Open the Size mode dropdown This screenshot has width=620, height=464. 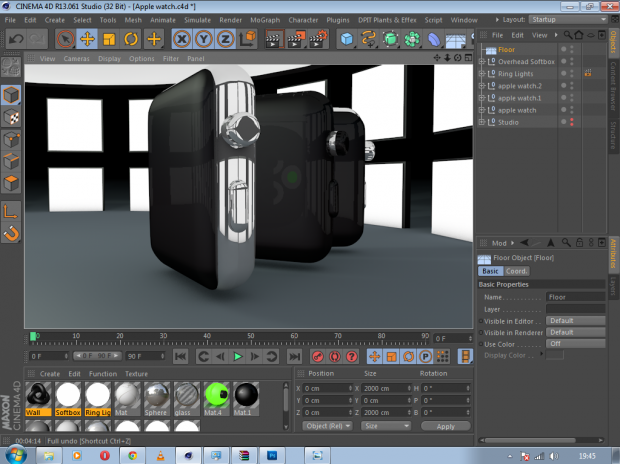click(386, 426)
